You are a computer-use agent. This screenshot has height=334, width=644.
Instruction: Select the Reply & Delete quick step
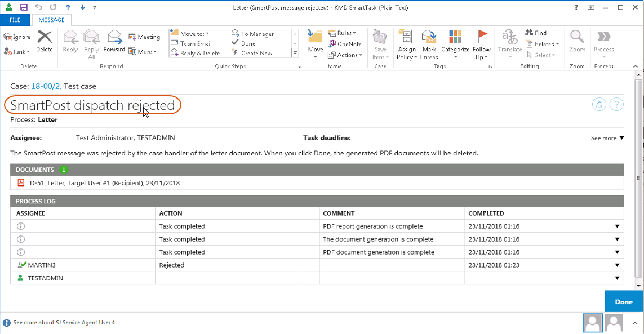[x=195, y=53]
